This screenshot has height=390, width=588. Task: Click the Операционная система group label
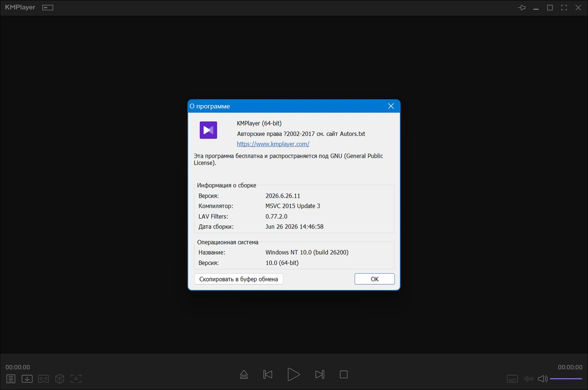228,242
